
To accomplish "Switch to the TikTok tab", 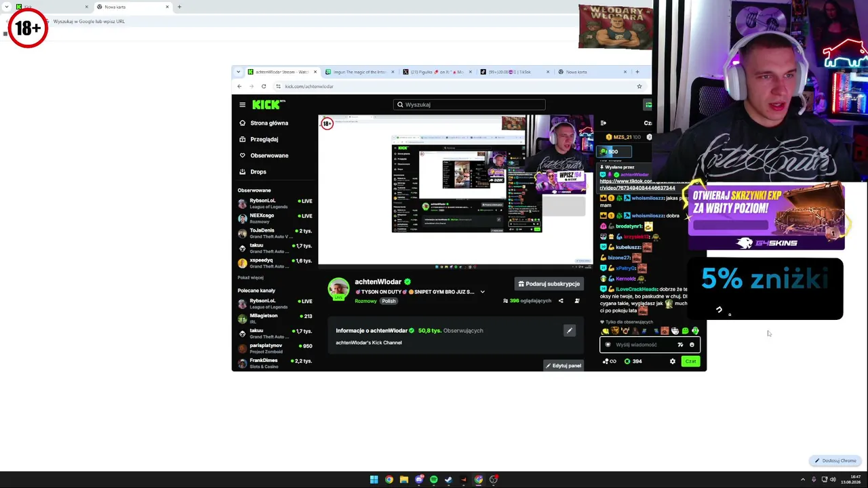I will (x=515, y=72).
